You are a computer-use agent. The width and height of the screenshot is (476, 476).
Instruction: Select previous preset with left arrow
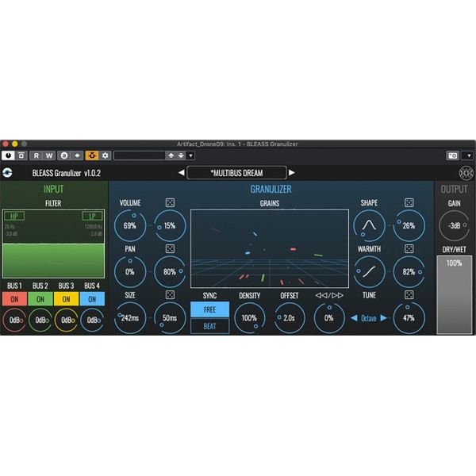181,172
